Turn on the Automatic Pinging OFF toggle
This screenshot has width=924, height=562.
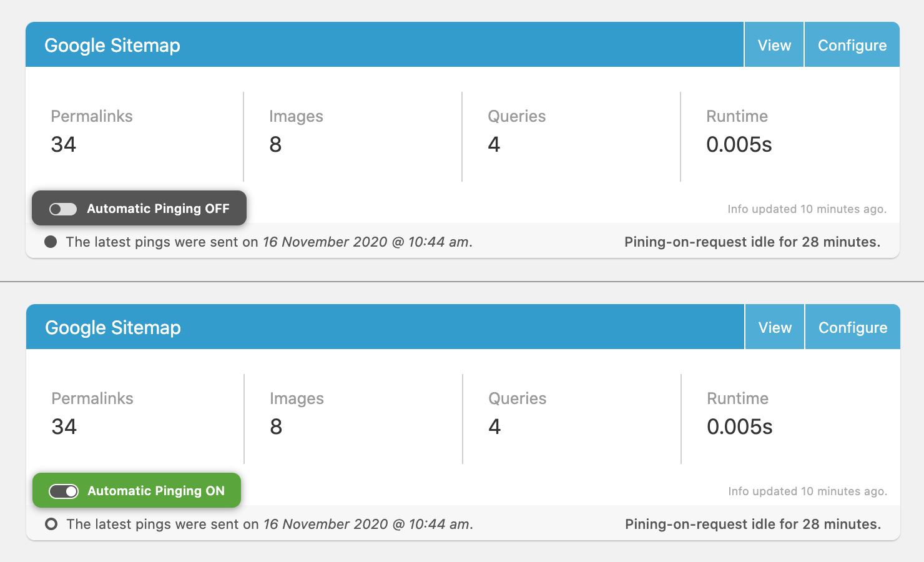coord(63,209)
